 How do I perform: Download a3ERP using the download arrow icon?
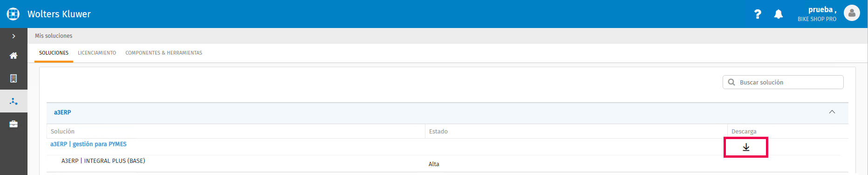(x=746, y=147)
